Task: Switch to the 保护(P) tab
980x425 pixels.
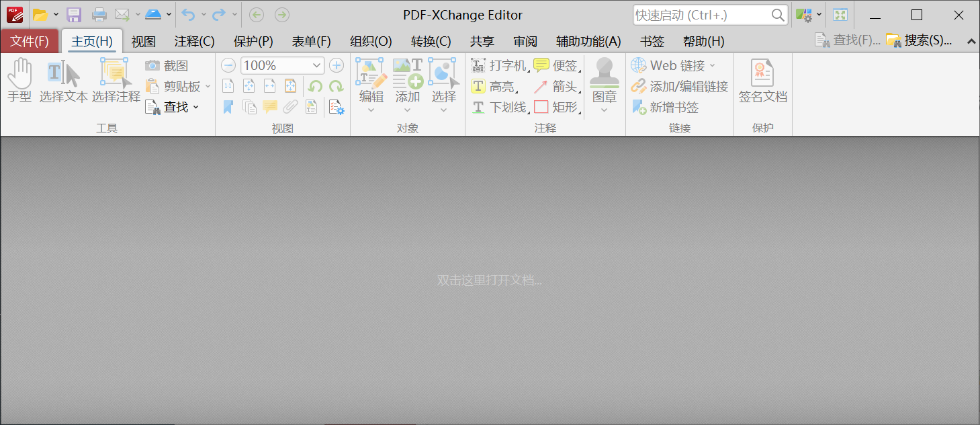Action: point(253,41)
